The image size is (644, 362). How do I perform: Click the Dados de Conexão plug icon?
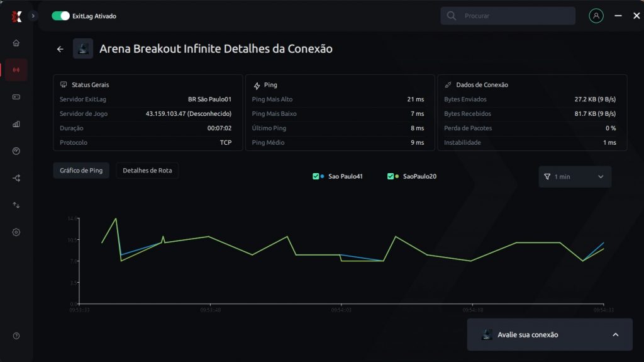(448, 85)
